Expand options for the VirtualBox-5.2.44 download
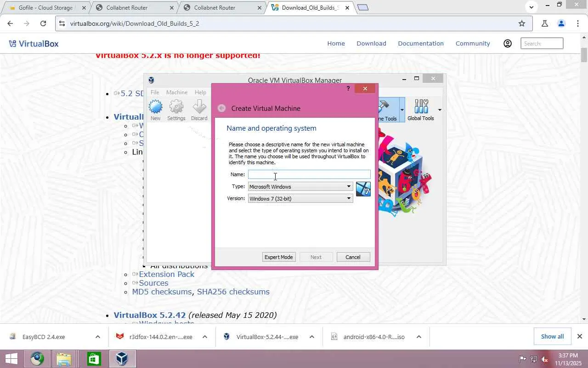The height and width of the screenshot is (368, 588). 311,337
